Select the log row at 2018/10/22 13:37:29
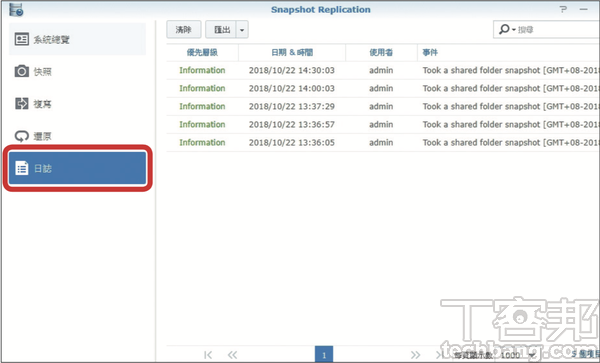600x363 pixels. (383, 106)
